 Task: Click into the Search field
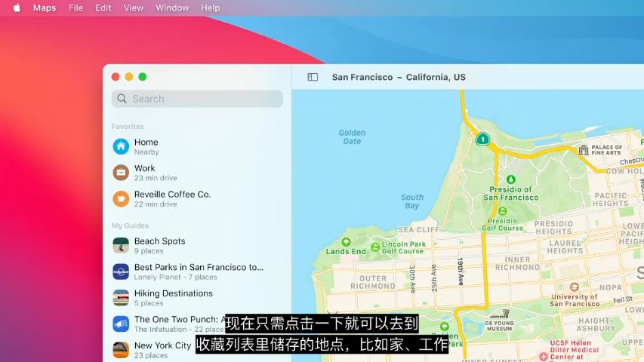197,99
